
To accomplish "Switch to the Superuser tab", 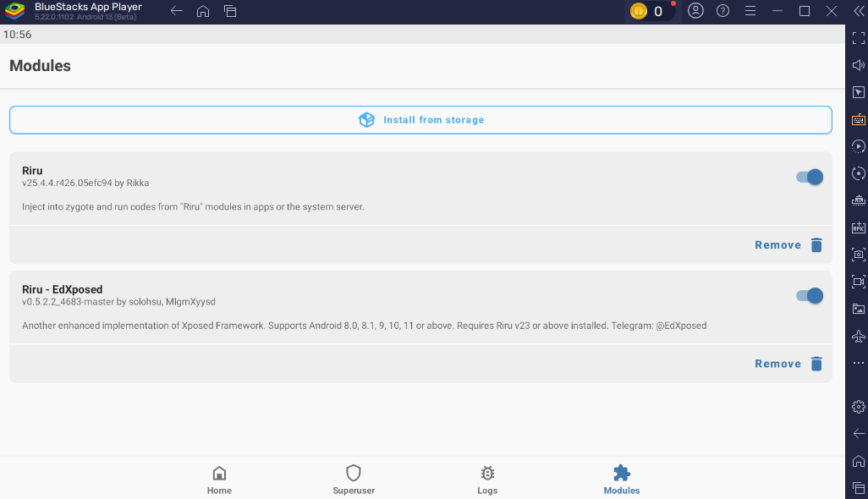I will 353,480.
